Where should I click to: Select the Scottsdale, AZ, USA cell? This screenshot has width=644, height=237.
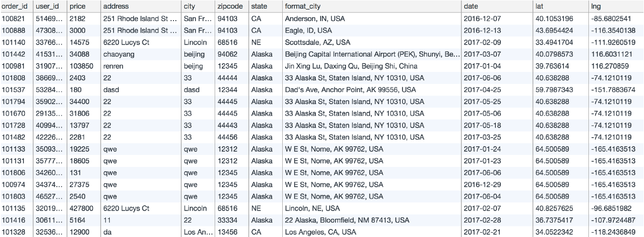[x=371, y=42]
